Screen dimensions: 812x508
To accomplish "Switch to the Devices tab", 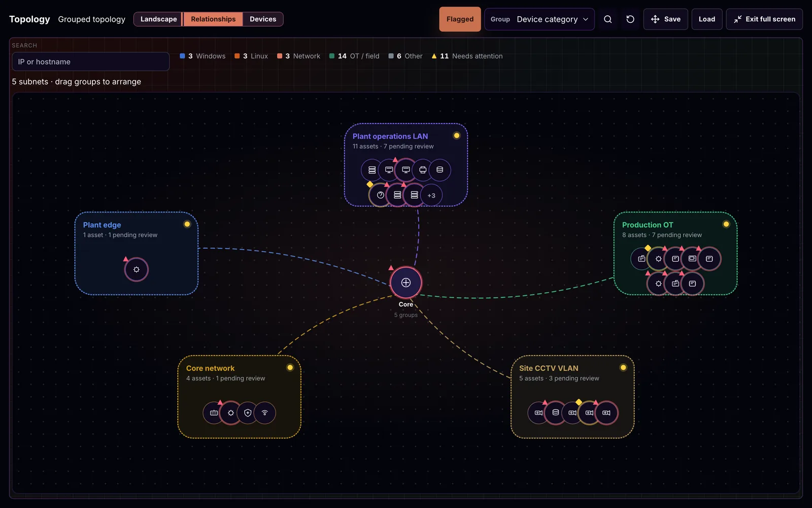I will 263,19.
